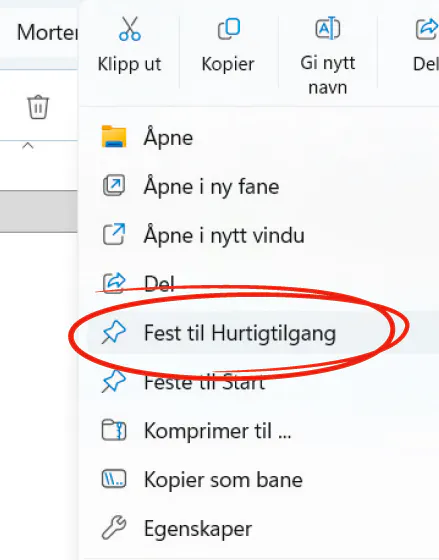Select the highlighted gray row on left
439x560 pixels.
39,211
